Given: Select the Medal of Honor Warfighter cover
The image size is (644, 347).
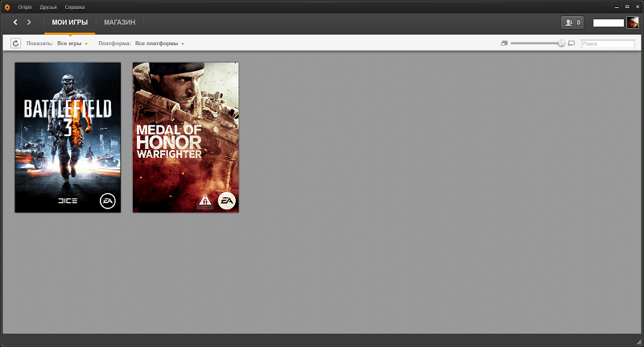Looking at the screenshot, I should coord(186,138).
